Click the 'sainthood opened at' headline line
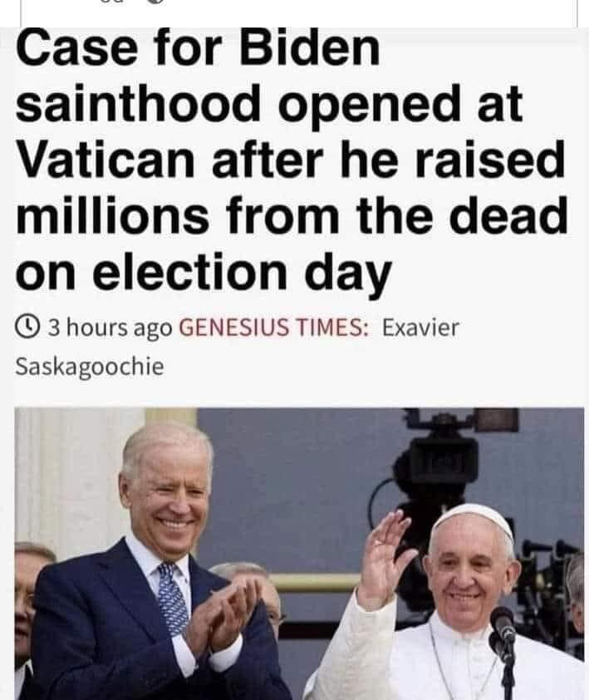The width and height of the screenshot is (589, 700). pyautogui.click(x=269, y=104)
